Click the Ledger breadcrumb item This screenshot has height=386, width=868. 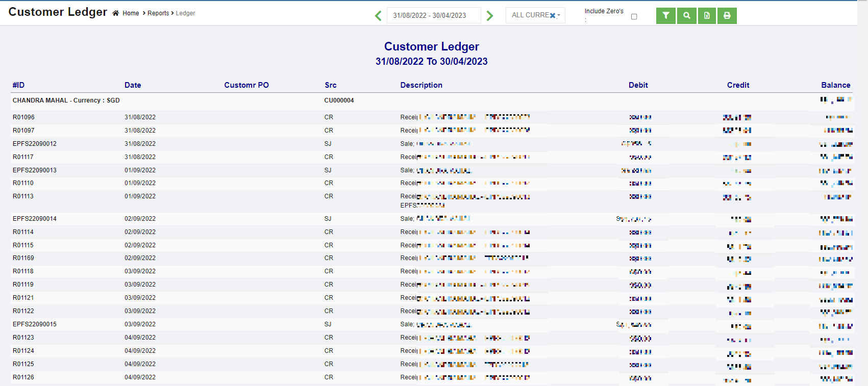click(185, 13)
